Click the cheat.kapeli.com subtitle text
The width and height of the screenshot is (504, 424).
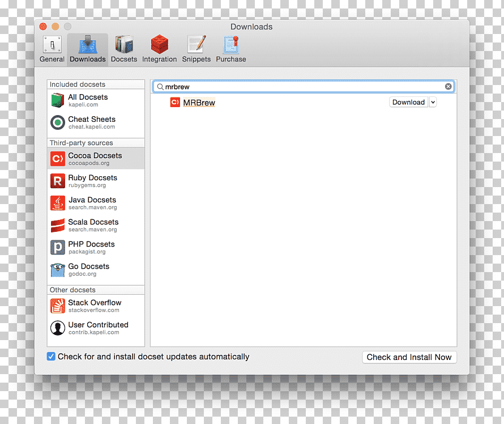pyautogui.click(x=92, y=127)
